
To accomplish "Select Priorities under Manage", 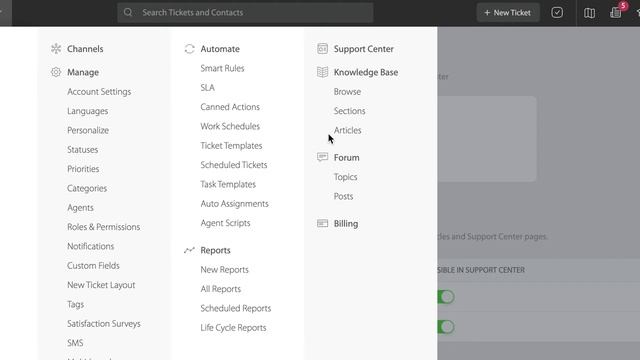I will pos(83,169).
